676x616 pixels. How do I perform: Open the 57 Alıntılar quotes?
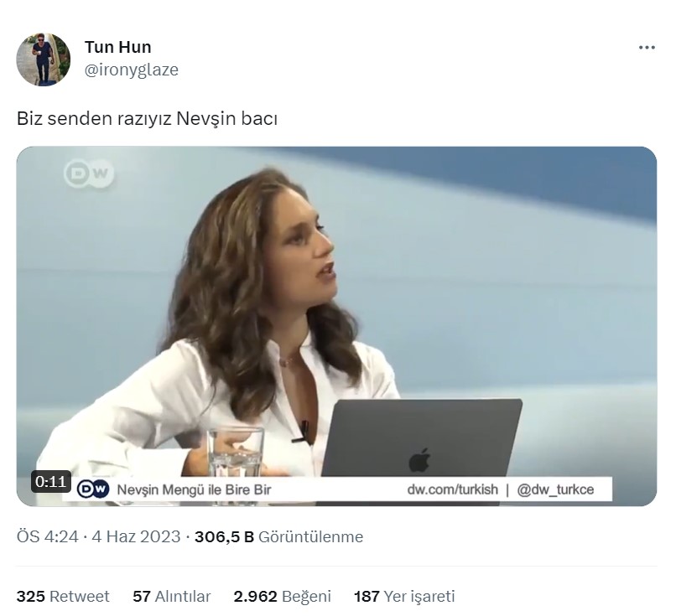tap(172, 596)
